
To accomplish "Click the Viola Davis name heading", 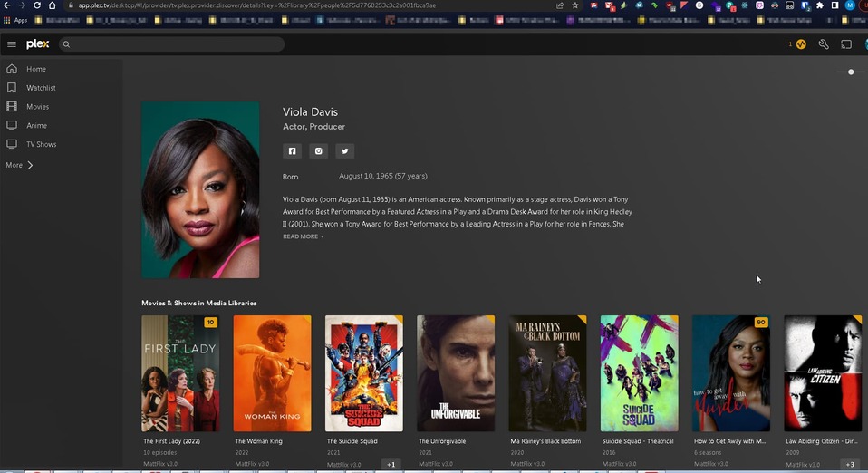I will 310,111.
